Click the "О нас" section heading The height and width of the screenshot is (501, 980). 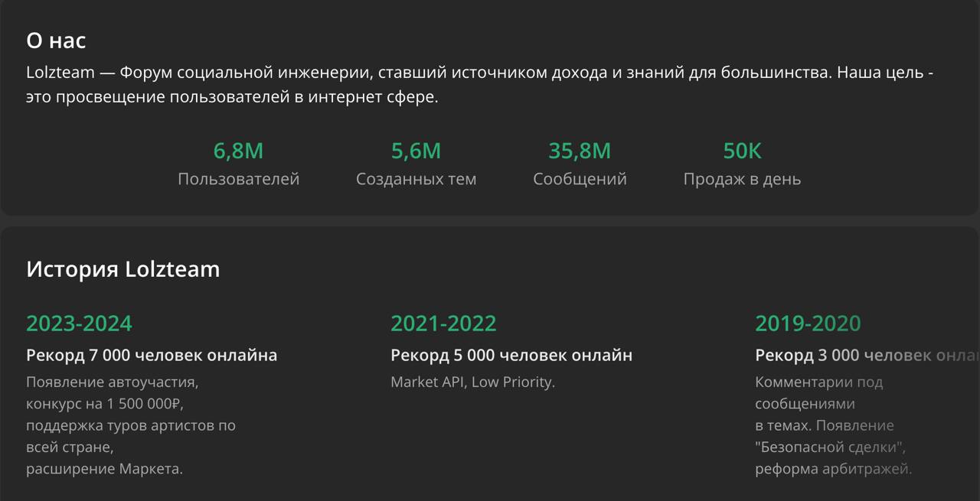pos(56,41)
